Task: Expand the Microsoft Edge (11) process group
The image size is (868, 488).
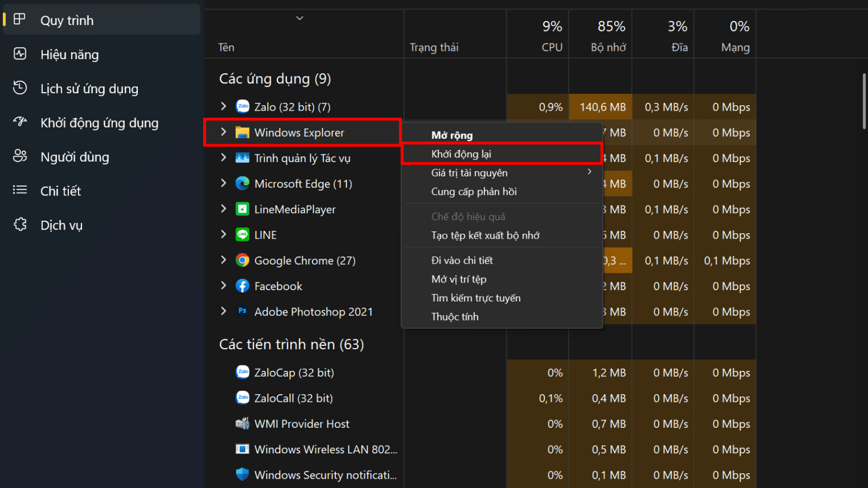Action: (224, 183)
